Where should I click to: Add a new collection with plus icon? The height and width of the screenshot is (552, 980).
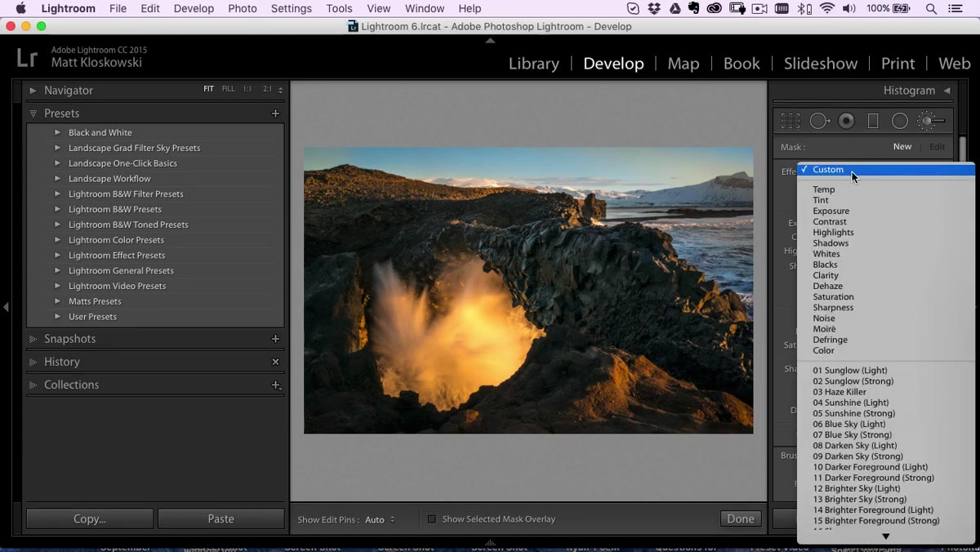point(276,385)
